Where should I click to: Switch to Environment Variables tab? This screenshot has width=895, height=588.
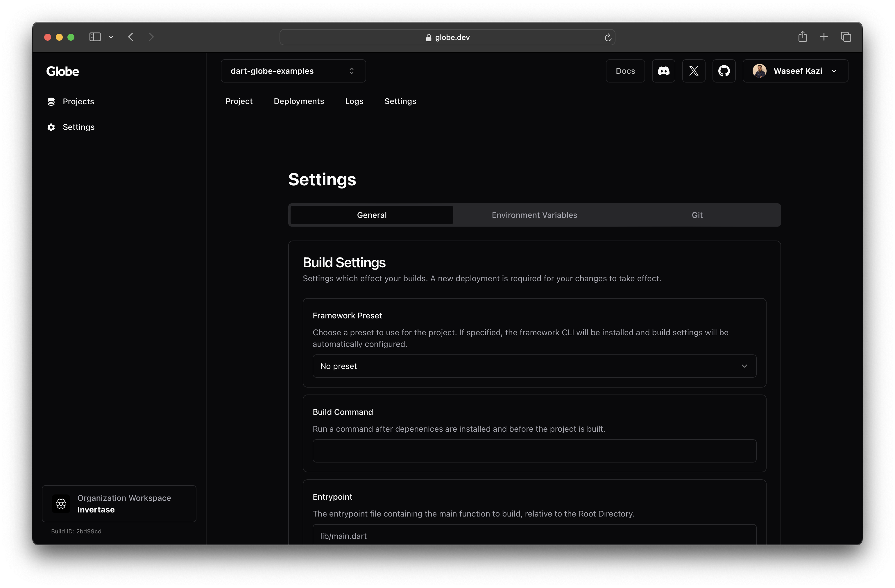tap(534, 215)
